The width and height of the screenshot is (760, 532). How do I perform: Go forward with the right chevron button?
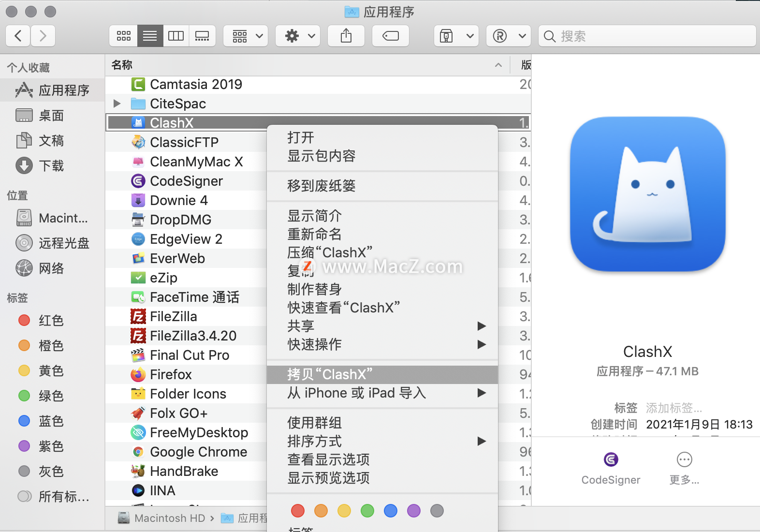[43, 36]
